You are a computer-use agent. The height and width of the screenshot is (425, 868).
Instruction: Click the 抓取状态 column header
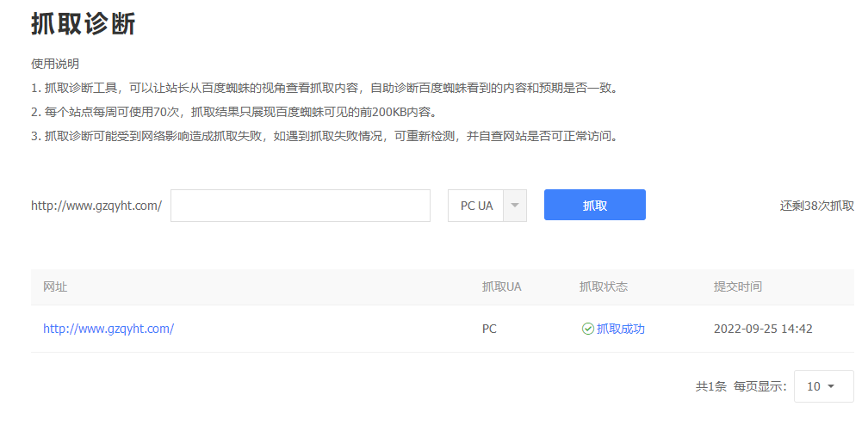pos(603,286)
